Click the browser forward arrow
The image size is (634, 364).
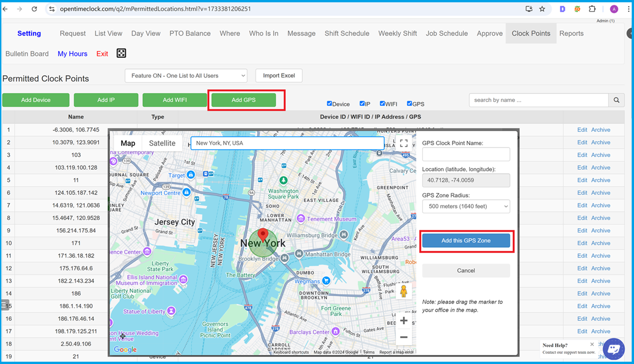point(19,9)
